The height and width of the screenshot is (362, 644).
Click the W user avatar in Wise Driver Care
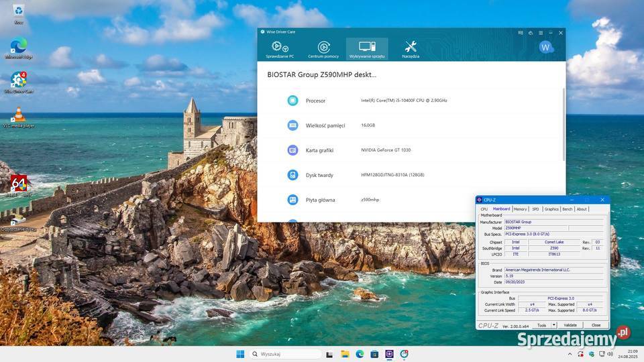point(545,47)
